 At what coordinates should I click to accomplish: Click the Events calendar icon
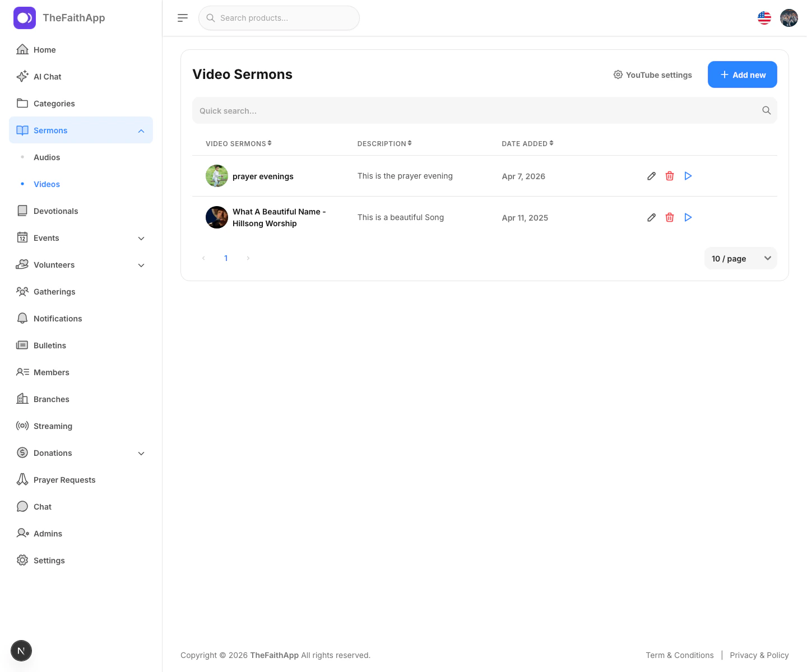[22, 237]
